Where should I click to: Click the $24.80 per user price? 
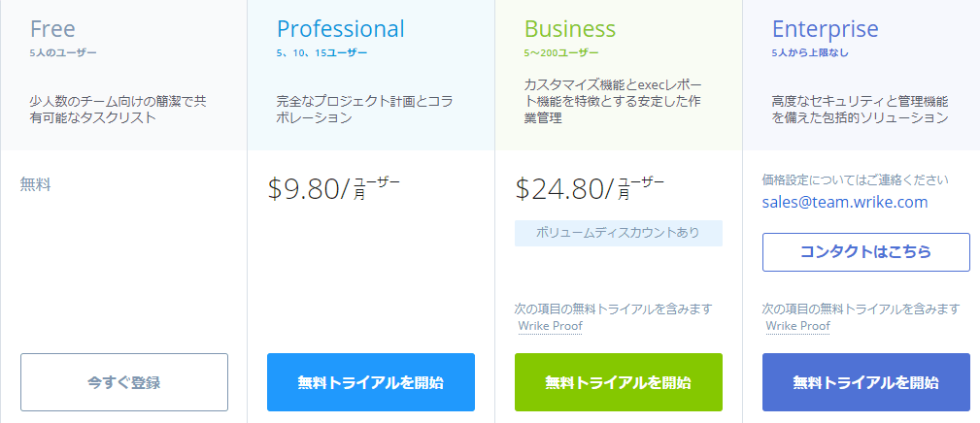[590, 188]
